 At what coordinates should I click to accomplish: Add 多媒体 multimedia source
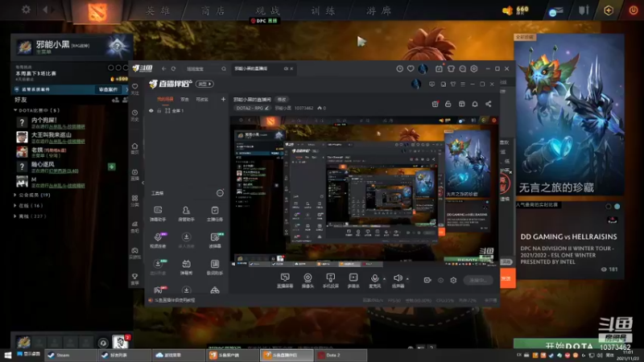[x=353, y=281]
